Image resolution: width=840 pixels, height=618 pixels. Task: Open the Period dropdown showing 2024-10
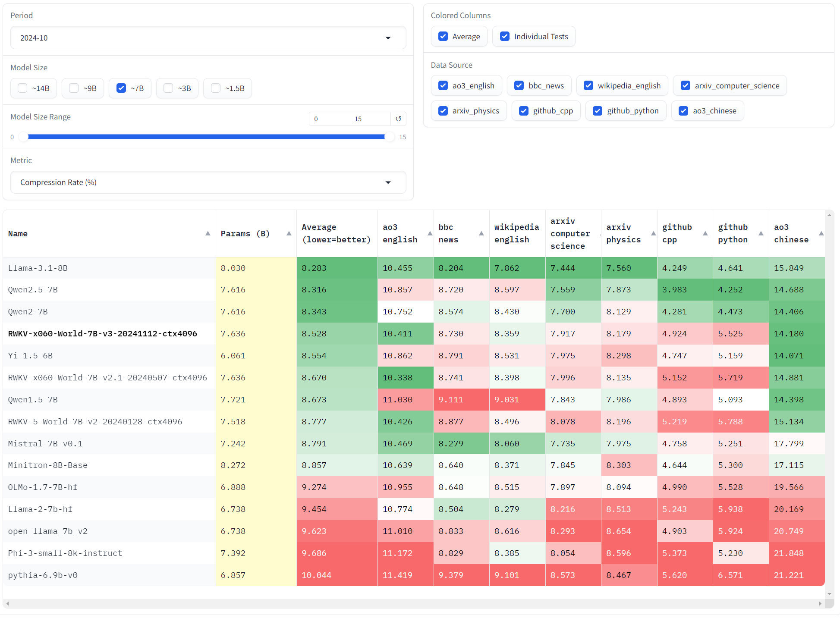208,38
